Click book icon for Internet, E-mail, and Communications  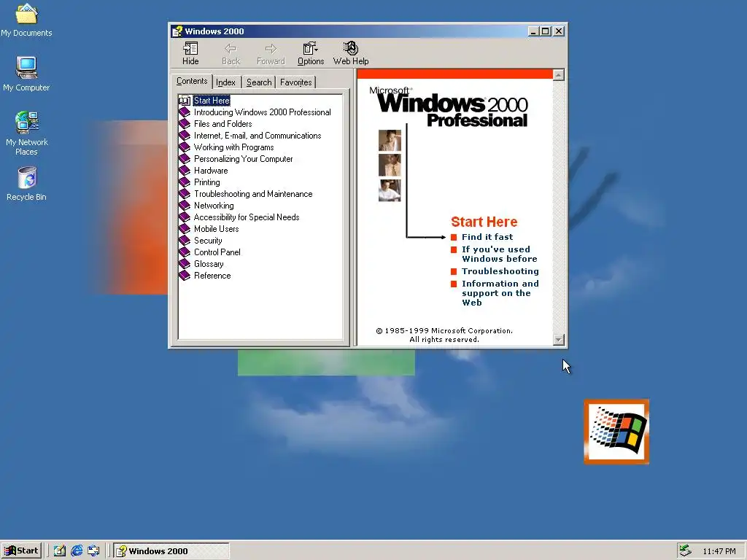pos(185,136)
